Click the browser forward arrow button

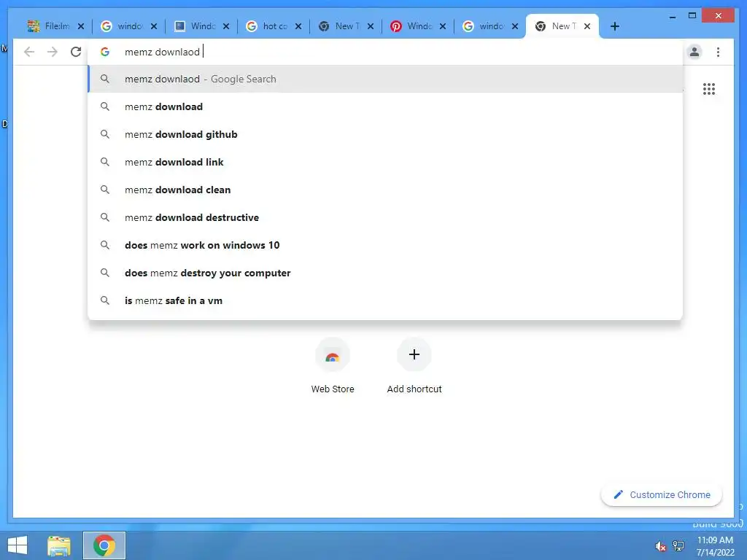pyautogui.click(x=53, y=52)
